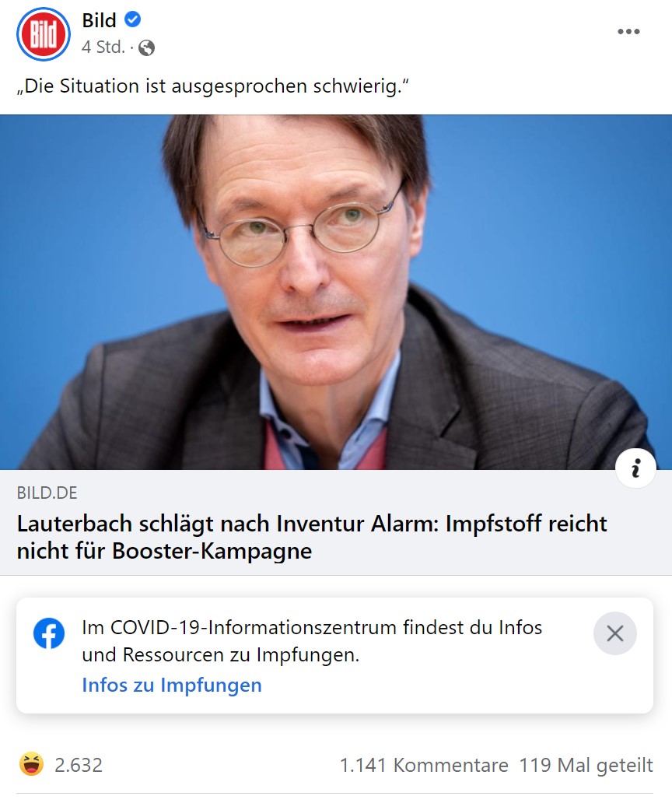Image resolution: width=672 pixels, height=803 pixels.
Task: View the 119 Mal geteilt shares
Action: 586,765
